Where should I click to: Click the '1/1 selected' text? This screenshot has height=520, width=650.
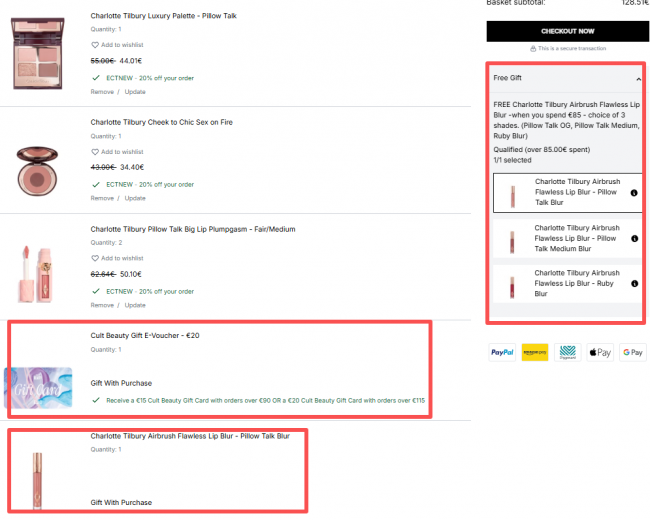pos(512,160)
